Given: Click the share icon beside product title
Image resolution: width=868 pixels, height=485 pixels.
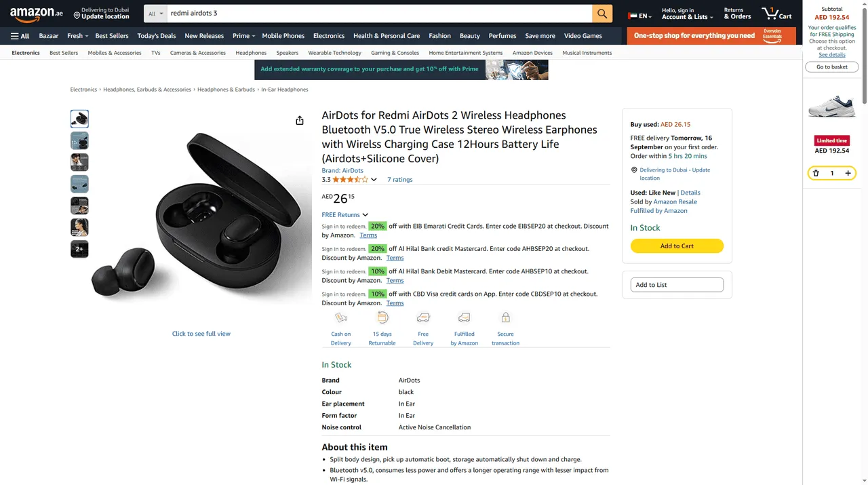Looking at the screenshot, I should [x=300, y=120].
